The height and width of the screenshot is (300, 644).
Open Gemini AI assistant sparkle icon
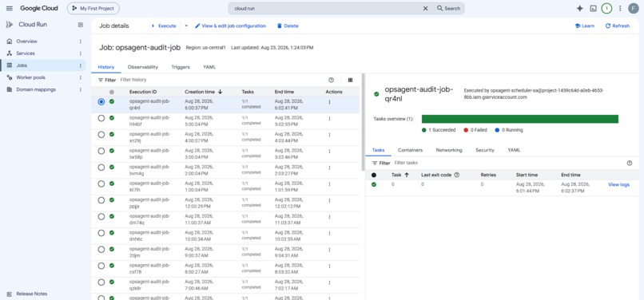(580, 8)
